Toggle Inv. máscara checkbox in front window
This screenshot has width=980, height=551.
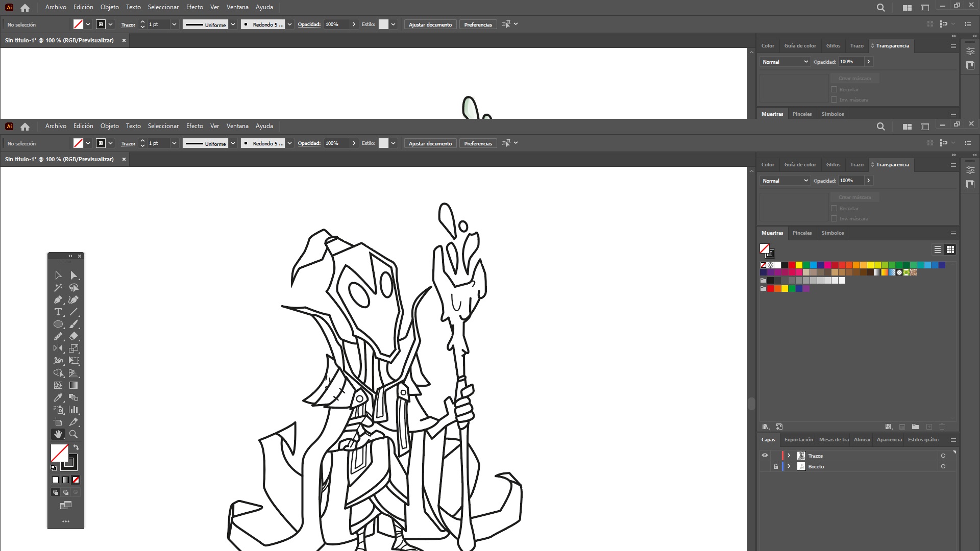(834, 219)
